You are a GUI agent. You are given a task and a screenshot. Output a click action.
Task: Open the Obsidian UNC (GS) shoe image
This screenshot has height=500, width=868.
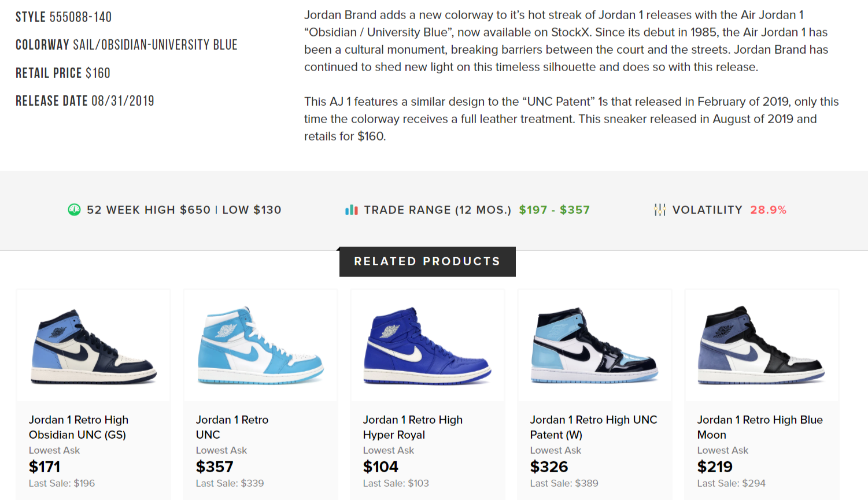[94, 346]
